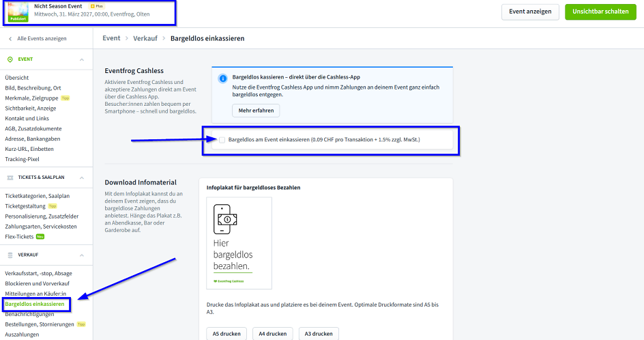Click Event anzeigen button
This screenshot has width=644, height=340.
click(530, 12)
